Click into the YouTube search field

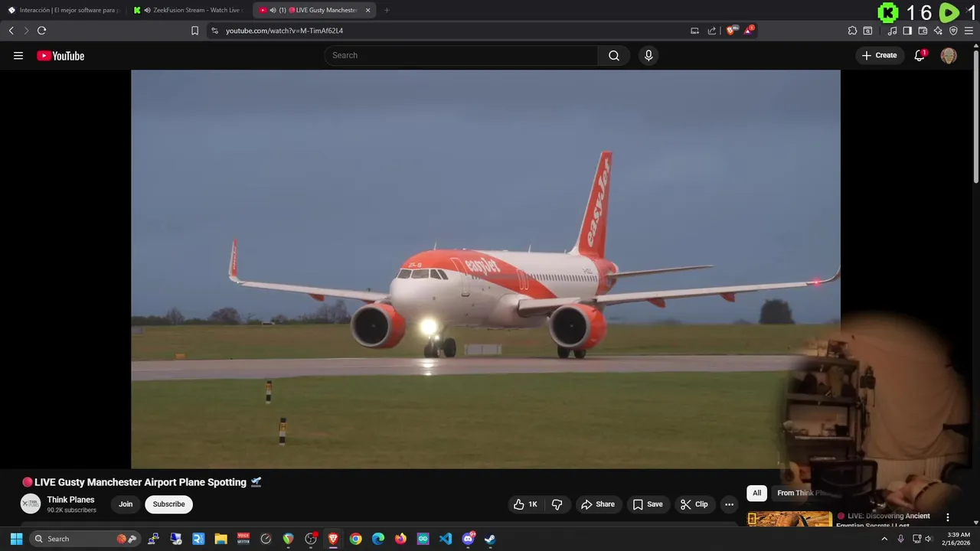[461, 55]
